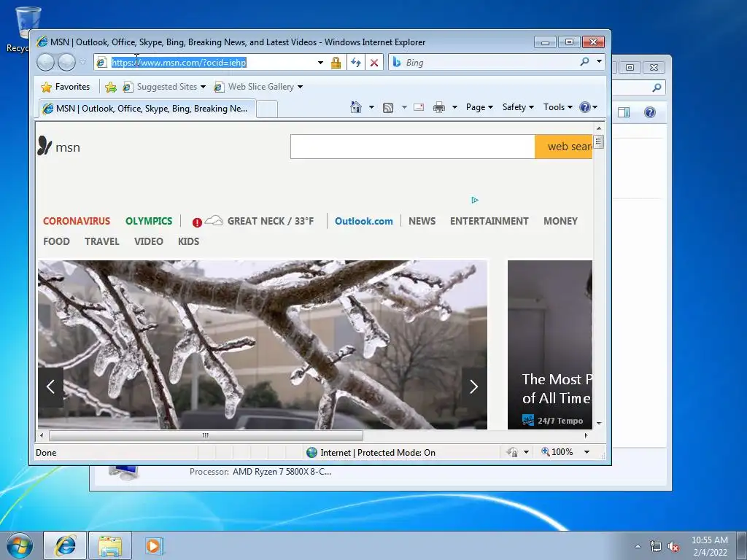
Task: Expand the Home button dropdown arrow
Action: pyautogui.click(x=371, y=107)
